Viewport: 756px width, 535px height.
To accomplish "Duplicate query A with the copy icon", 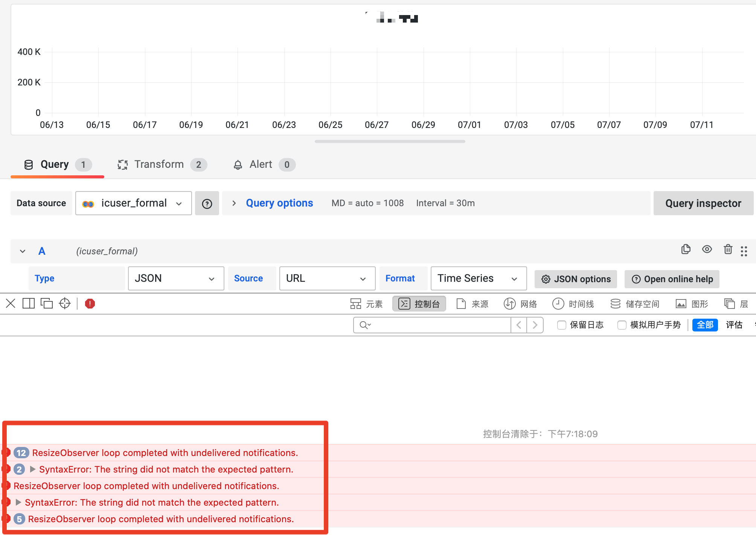I will pyautogui.click(x=686, y=249).
